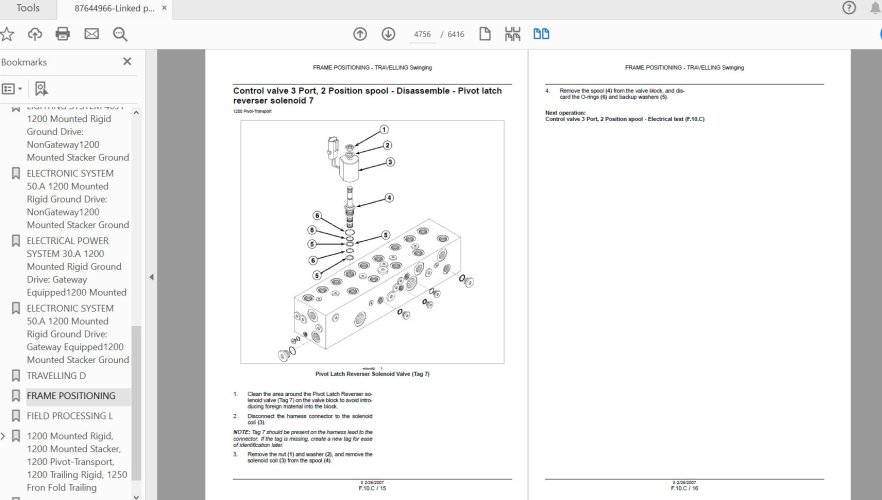Open the FRAME POSITIONING bookmark
Screen dimensions: 882x500
[x=71, y=396]
